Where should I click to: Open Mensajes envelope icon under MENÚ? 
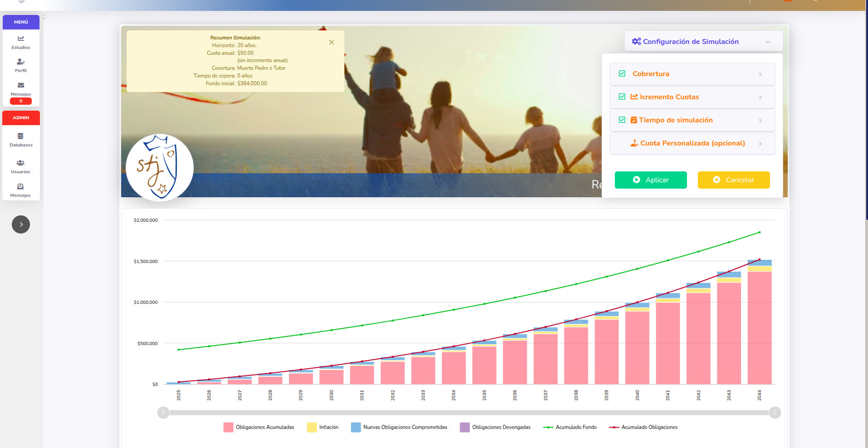(x=21, y=85)
